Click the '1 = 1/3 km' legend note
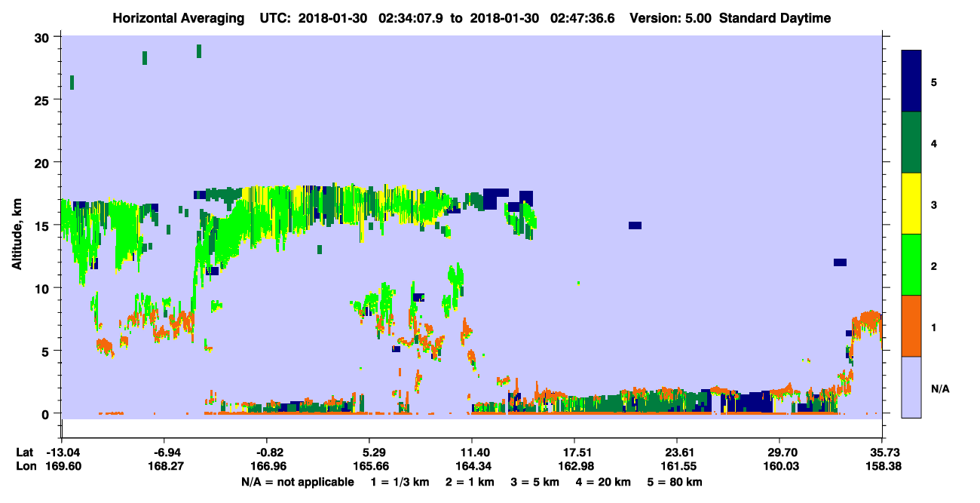The image size is (980, 503). (x=399, y=482)
